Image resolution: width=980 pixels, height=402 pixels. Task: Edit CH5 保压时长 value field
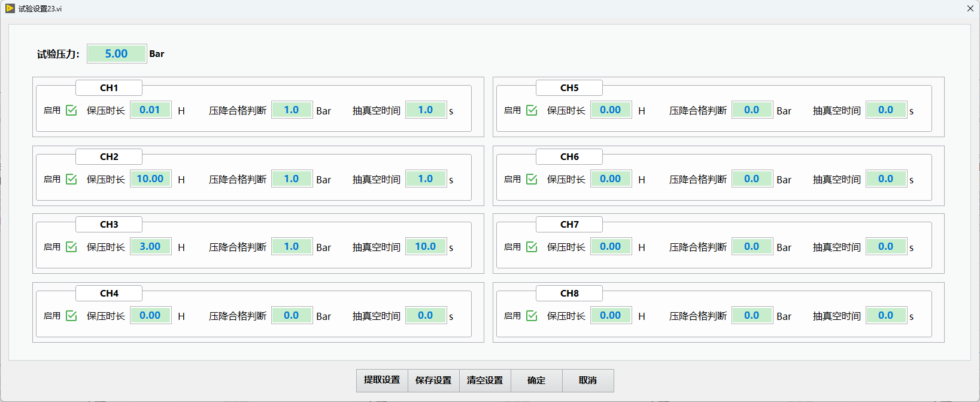pos(611,110)
